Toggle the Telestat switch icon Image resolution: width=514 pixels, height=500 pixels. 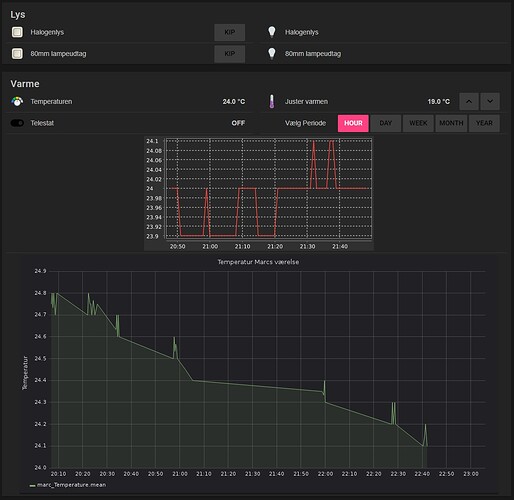point(17,123)
